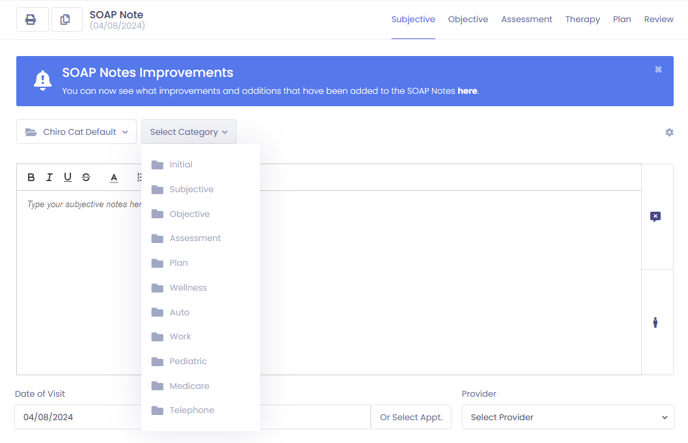The width and height of the screenshot is (688, 443).
Task: Click the SOAP Note title text
Action: [116, 14]
